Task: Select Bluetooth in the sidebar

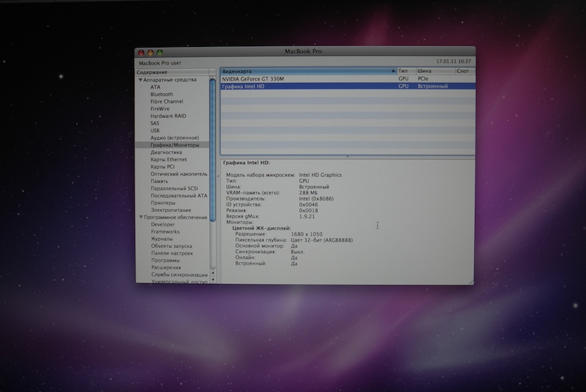Action: click(x=161, y=94)
